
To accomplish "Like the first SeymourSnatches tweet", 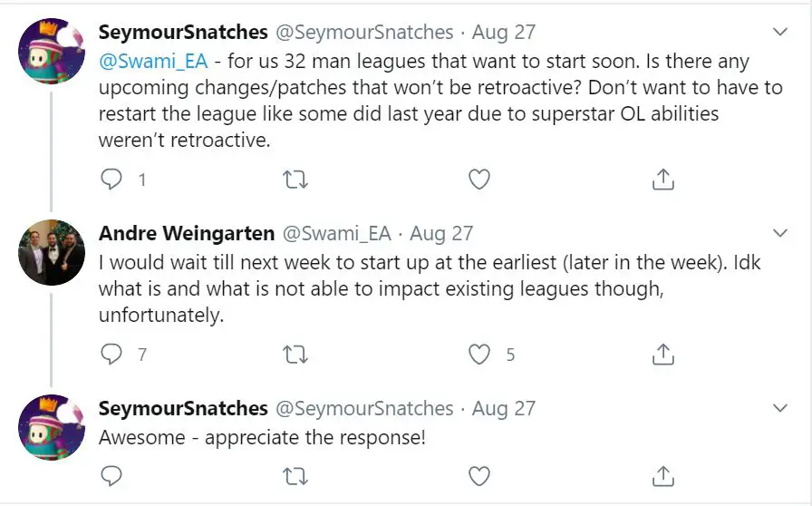I will click(479, 180).
